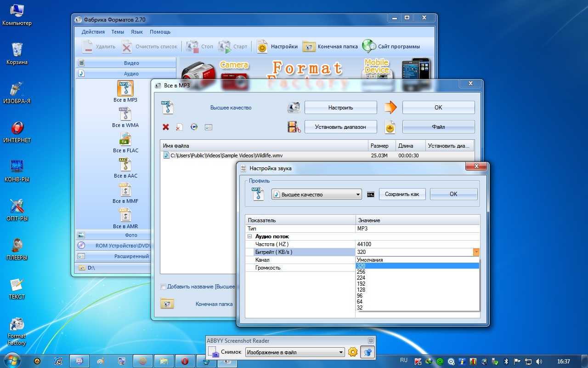The height and width of the screenshot is (368, 588).
Task: Click the media player play icon
Action: pyautogui.click(x=194, y=127)
